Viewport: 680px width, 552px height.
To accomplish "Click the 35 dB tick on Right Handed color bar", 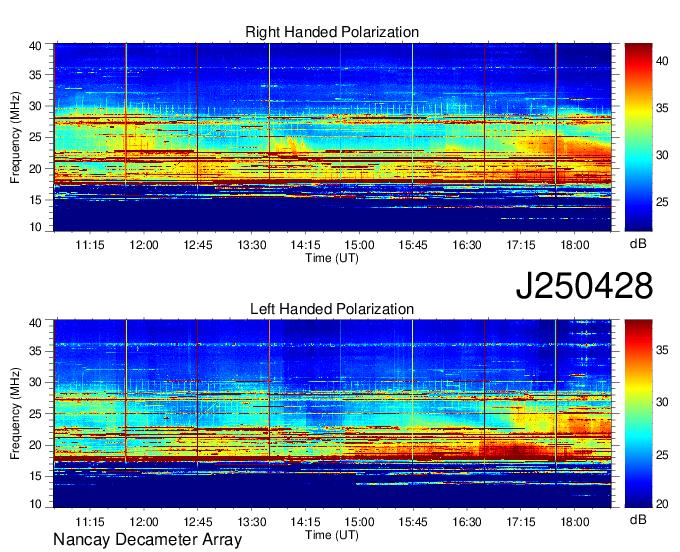I will click(662, 108).
